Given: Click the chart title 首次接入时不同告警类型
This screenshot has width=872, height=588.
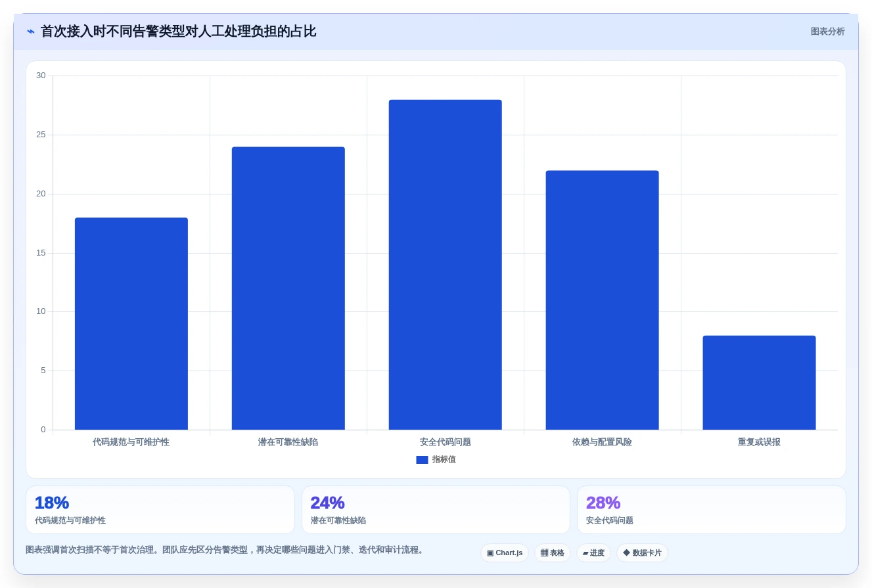Looking at the screenshot, I should (179, 32).
